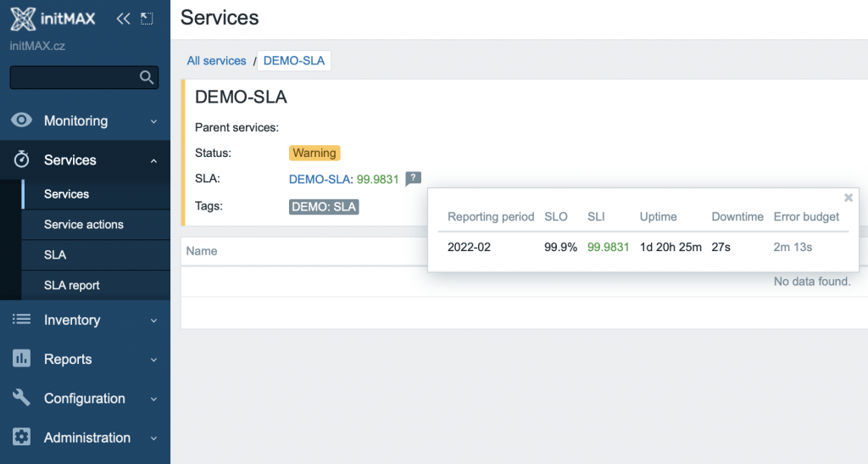Collapse sidebar with double-chevron icon
This screenshot has height=464, width=868.
[x=124, y=19]
